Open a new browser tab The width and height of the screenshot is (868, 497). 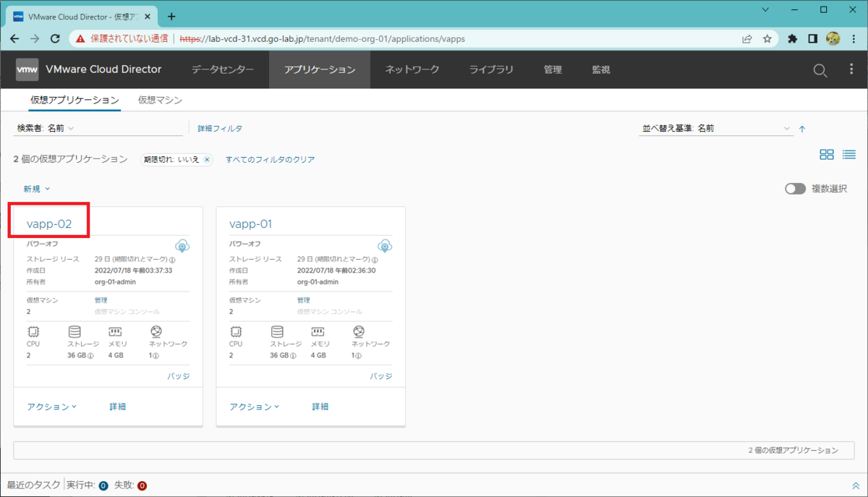171,16
